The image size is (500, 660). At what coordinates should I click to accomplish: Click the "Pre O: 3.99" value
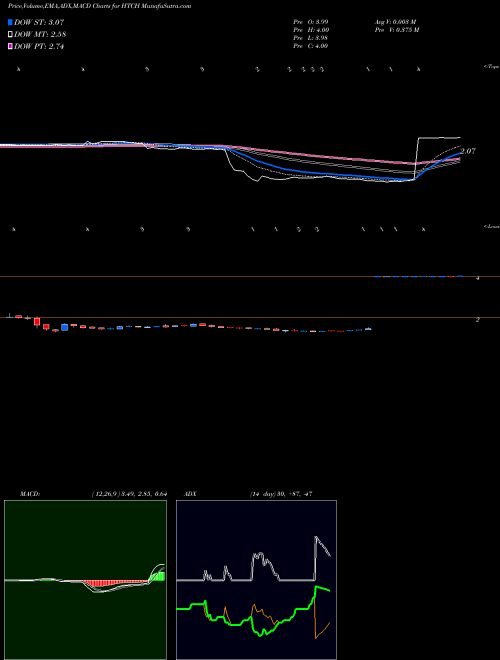click(x=311, y=22)
